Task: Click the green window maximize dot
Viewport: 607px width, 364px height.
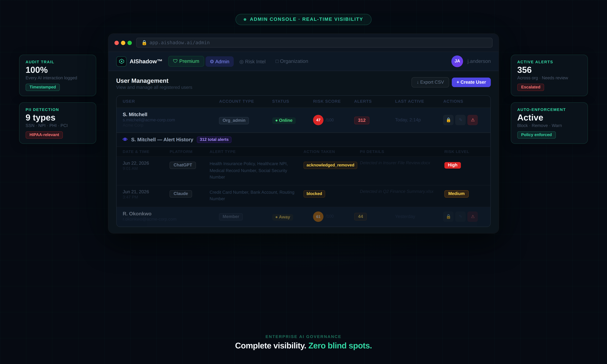Action: pos(129,43)
